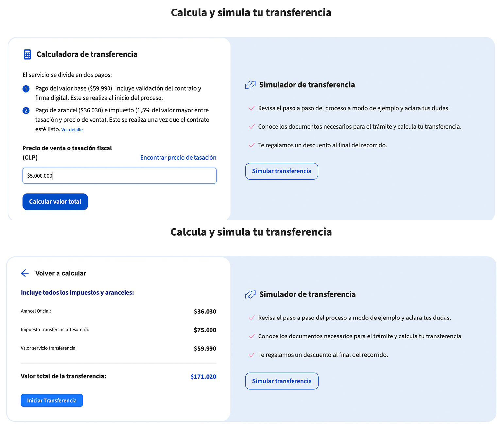This screenshot has height=431, width=504.
Task: Click the pink checkmark beside "Revisa el paso a paso"
Action: (x=252, y=108)
